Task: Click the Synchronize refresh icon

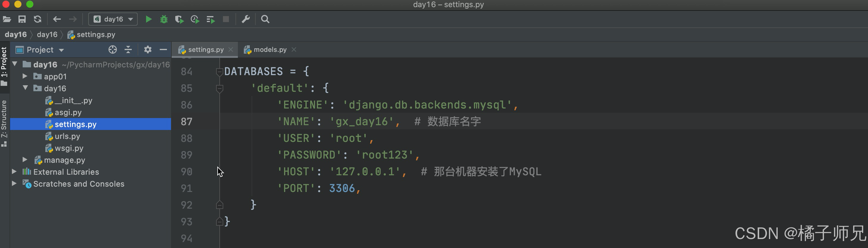Action: [x=37, y=19]
